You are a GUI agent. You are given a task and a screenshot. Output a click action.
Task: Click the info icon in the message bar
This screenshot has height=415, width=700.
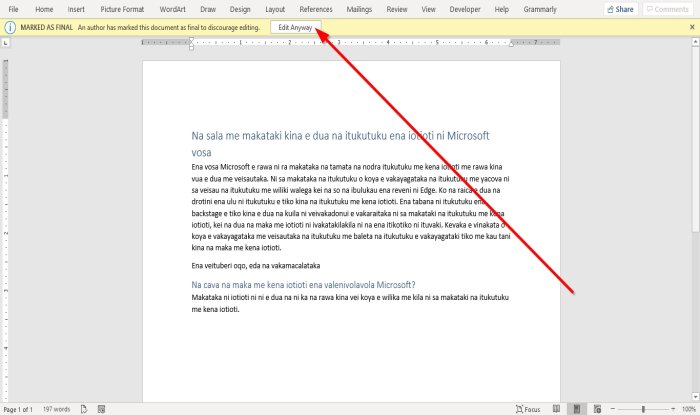point(10,27)
